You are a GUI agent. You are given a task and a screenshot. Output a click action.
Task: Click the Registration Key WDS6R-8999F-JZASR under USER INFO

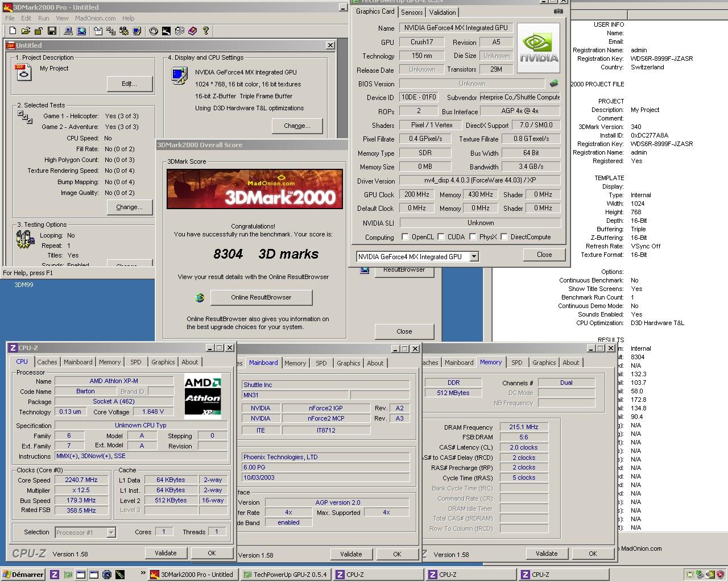(662, 59)
